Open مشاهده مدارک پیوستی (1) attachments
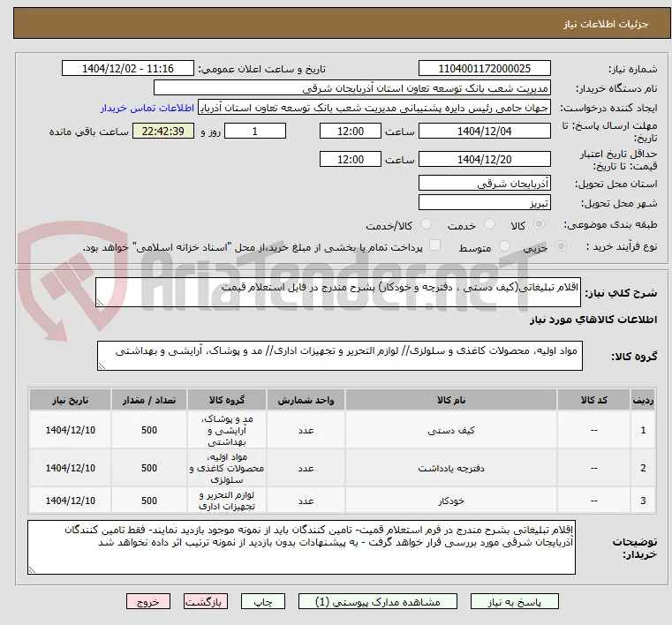 point(378,602)
